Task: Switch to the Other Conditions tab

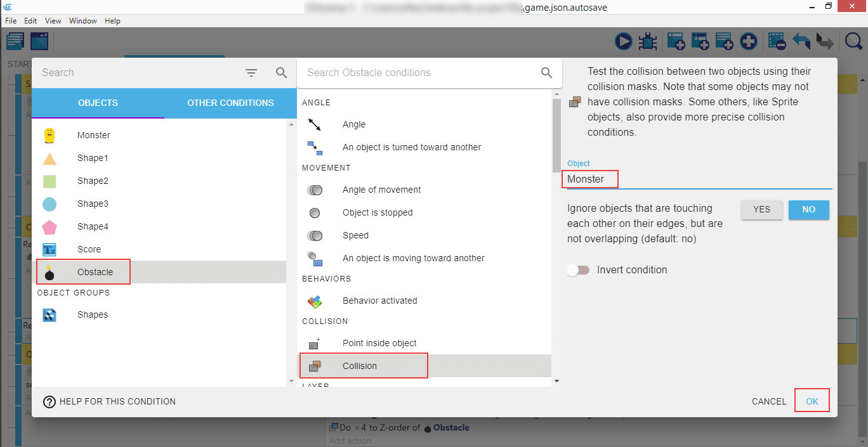Action: click(230, 103)
